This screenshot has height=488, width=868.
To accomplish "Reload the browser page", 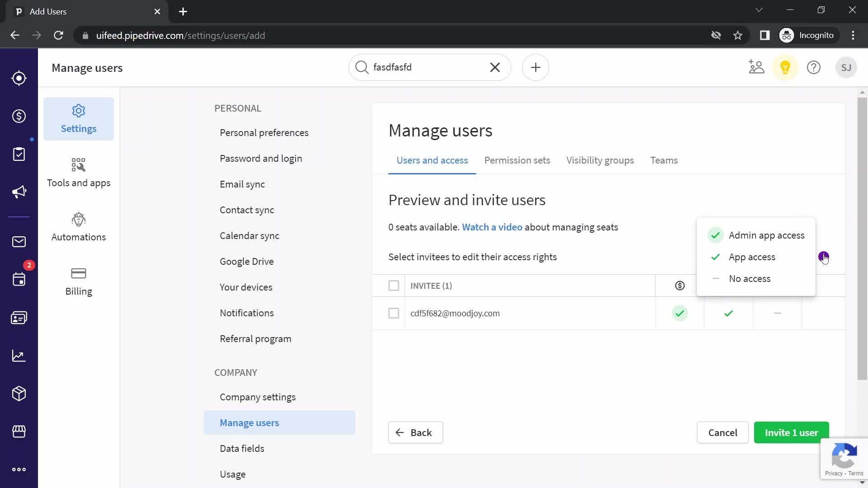I will point(58,35).
